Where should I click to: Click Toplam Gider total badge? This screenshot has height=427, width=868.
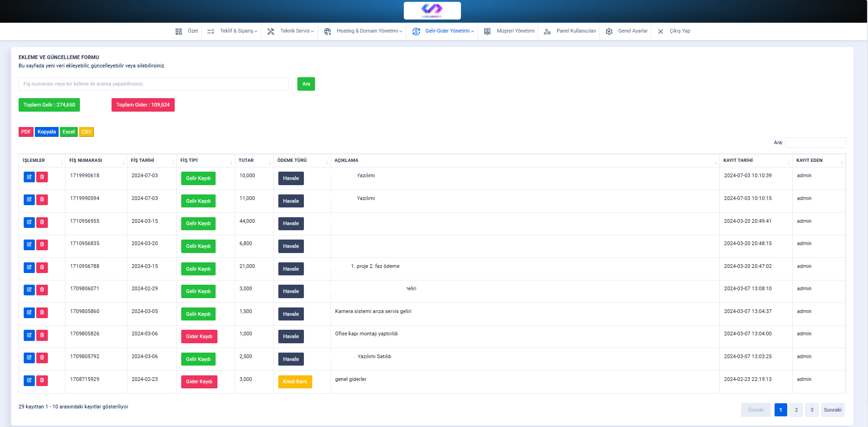(x=143, y=105)
